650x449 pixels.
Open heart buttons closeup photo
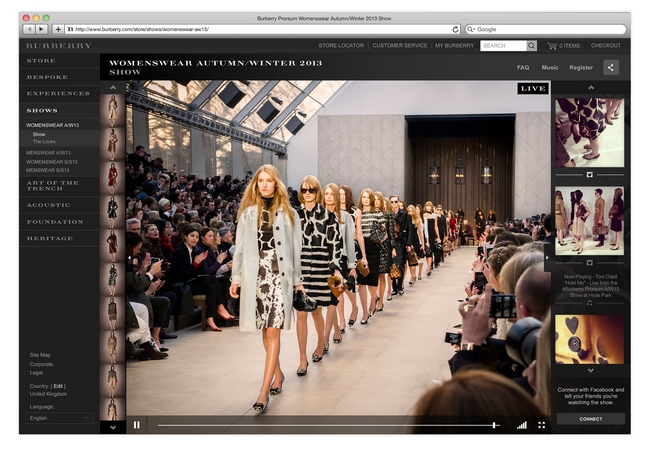[589, 339]
